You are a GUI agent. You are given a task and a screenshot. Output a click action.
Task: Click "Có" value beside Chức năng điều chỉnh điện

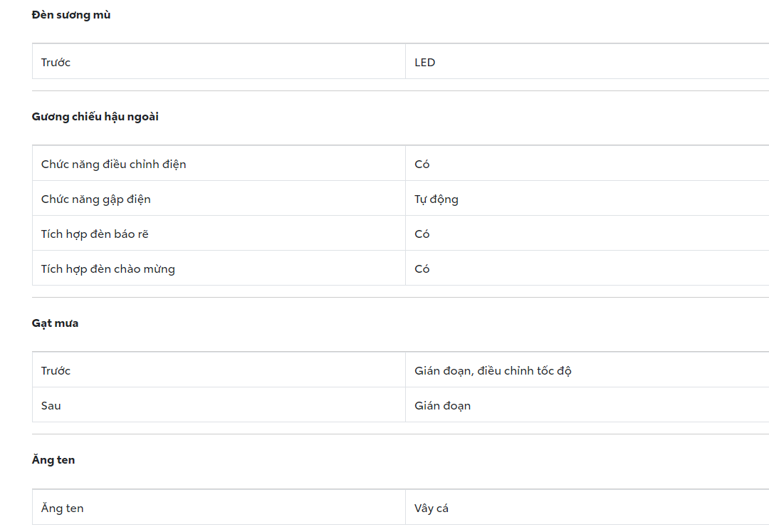[x=422, y=165]
